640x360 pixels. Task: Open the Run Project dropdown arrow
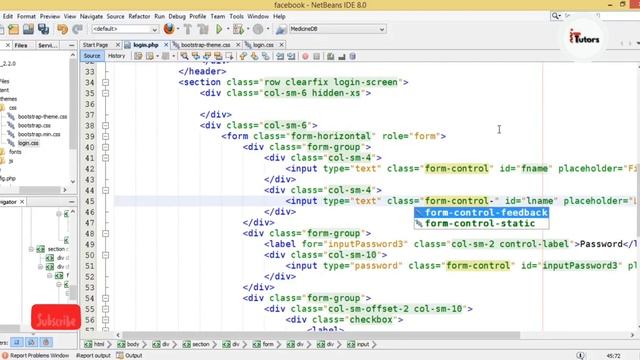point(228,29)
